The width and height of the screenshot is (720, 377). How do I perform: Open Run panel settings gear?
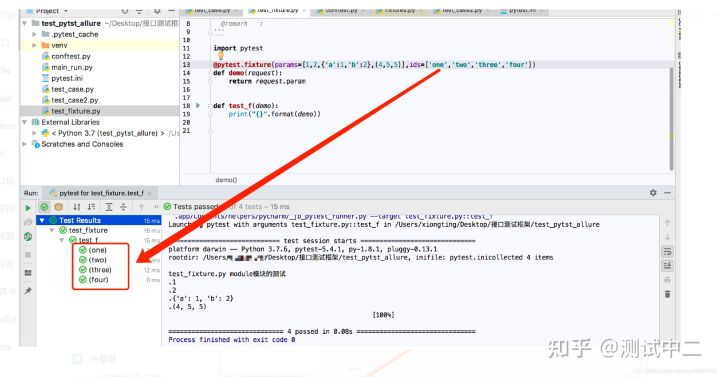point(653,193)
